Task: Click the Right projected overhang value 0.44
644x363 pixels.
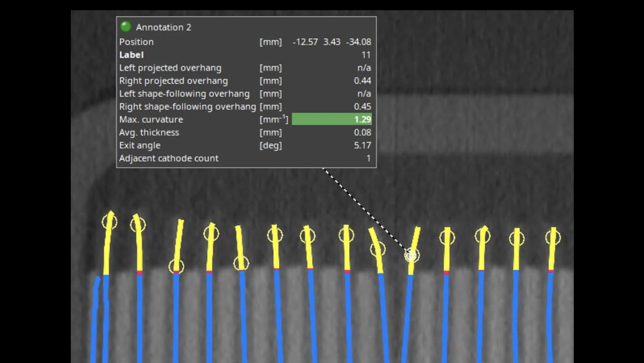Action: (x=363, y=81)
